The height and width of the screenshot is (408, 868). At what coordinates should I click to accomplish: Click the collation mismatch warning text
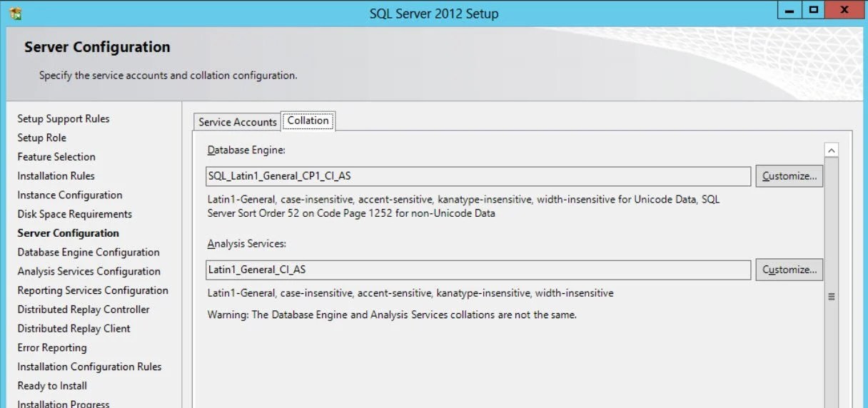[x=392, y=315]
